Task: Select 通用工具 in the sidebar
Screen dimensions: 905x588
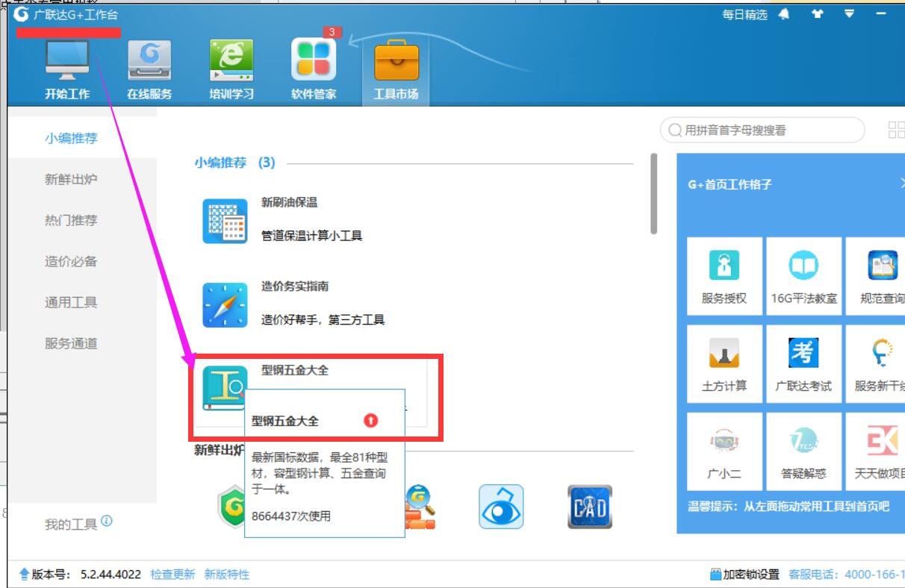Action: (71, 302)
